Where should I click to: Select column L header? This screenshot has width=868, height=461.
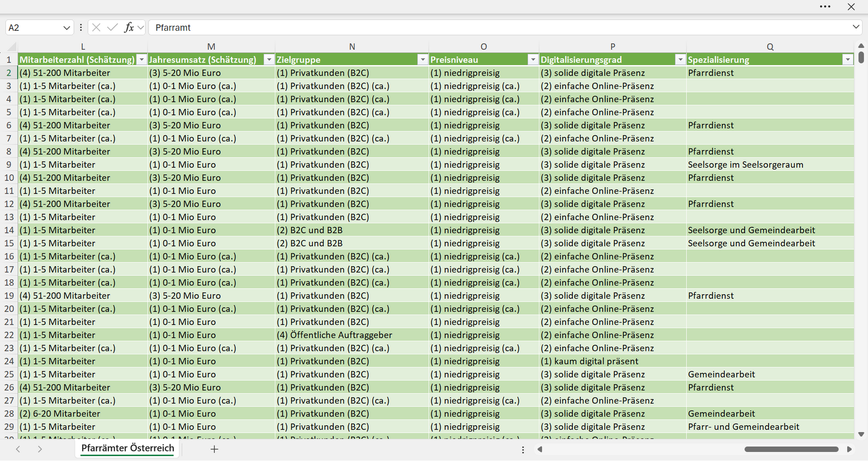point(83,47)
